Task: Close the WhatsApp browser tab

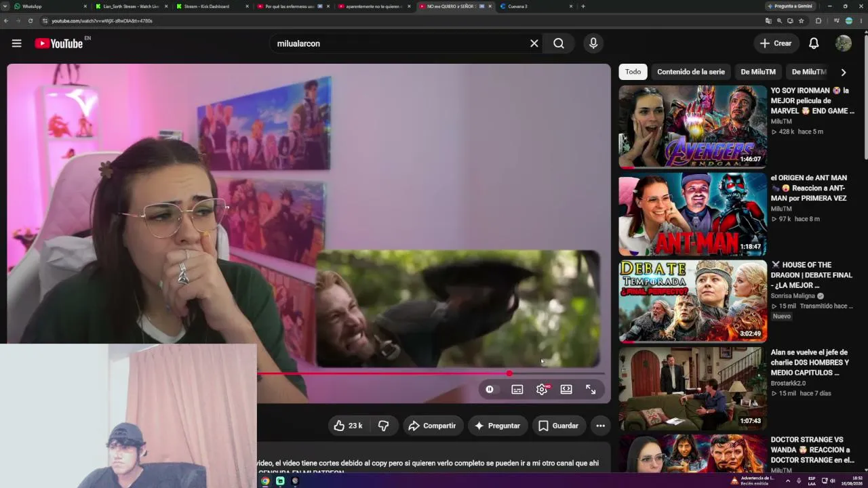Action: pyautogui.click(x=85, y=6)
